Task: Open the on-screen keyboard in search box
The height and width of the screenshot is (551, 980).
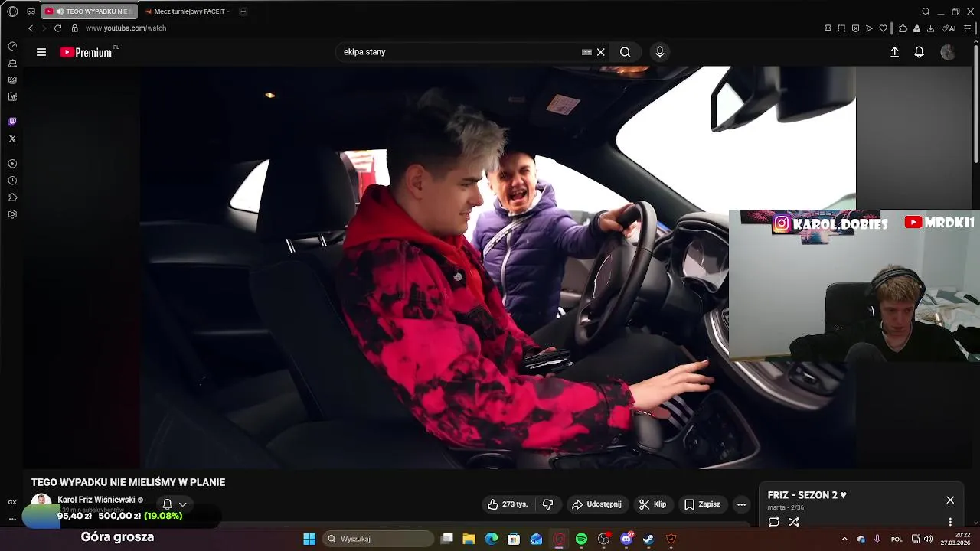Action: [586, 52]
